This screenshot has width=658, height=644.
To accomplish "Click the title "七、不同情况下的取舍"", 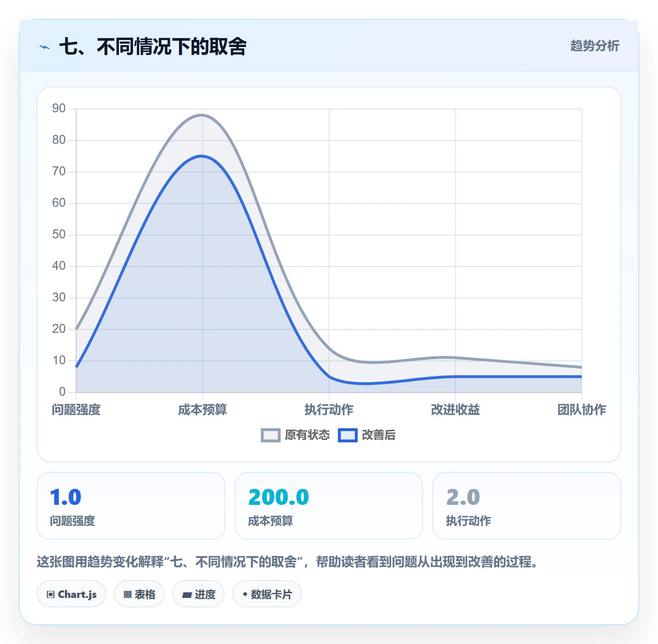I will tap(153, 47).
